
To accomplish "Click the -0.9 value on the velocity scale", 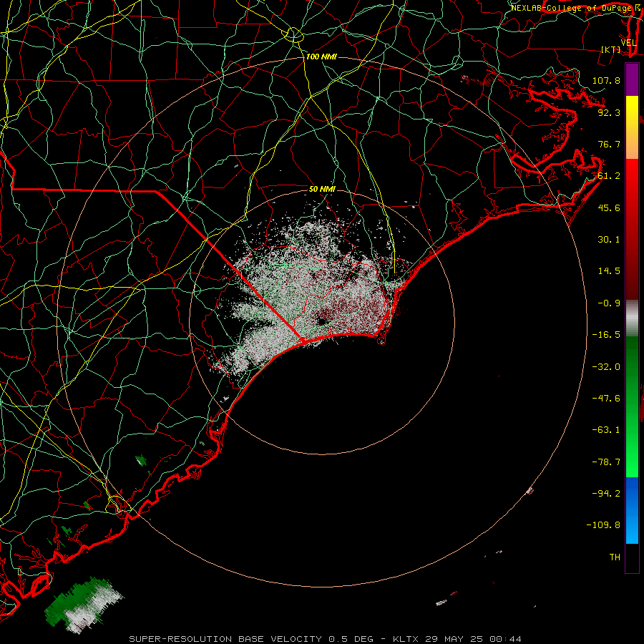I will (x=609, y=303).
